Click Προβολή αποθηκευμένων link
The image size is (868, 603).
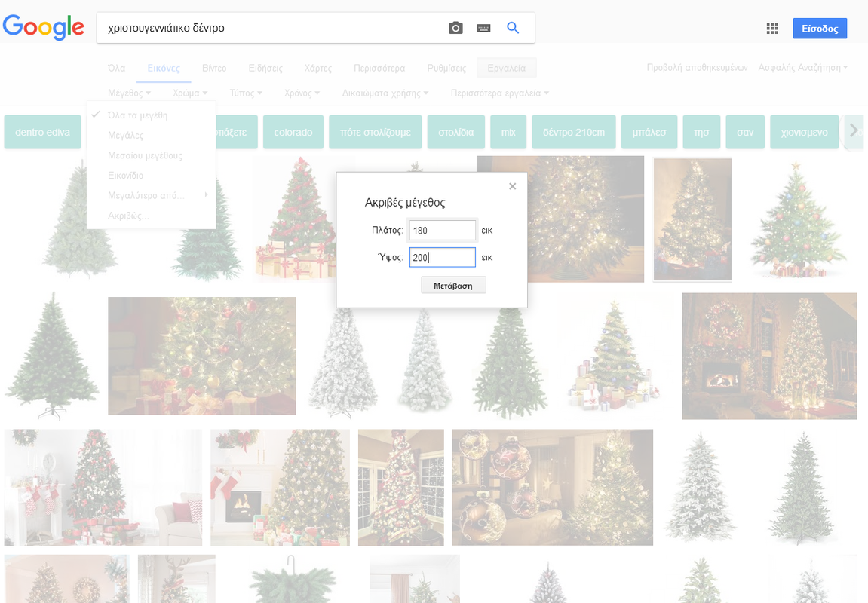pos(697,68)
